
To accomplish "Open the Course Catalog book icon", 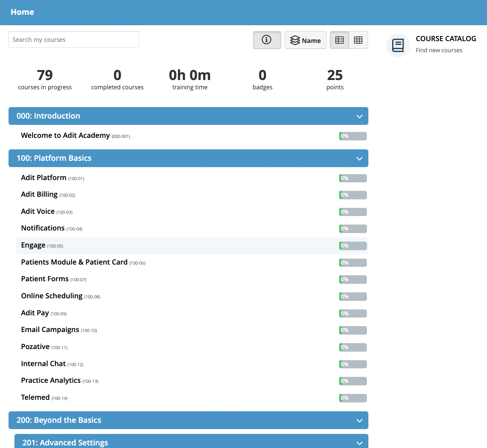I will coord(398,46).
